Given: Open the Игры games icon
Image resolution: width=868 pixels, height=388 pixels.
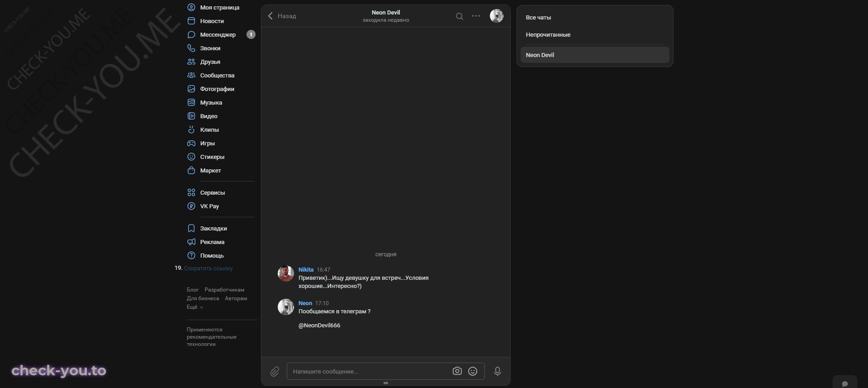Looking at the screenshot, I should [191, 143].
